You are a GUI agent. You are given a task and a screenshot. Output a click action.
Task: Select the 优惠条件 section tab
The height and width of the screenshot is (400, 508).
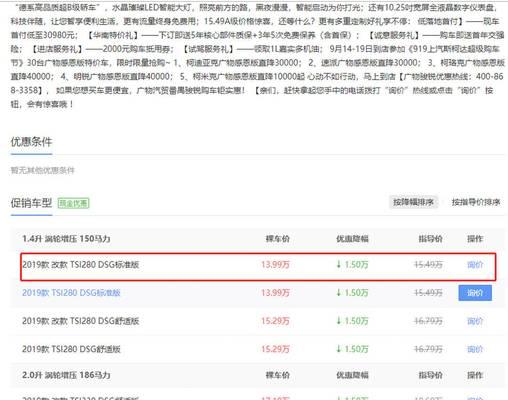(x=31, y=142)
